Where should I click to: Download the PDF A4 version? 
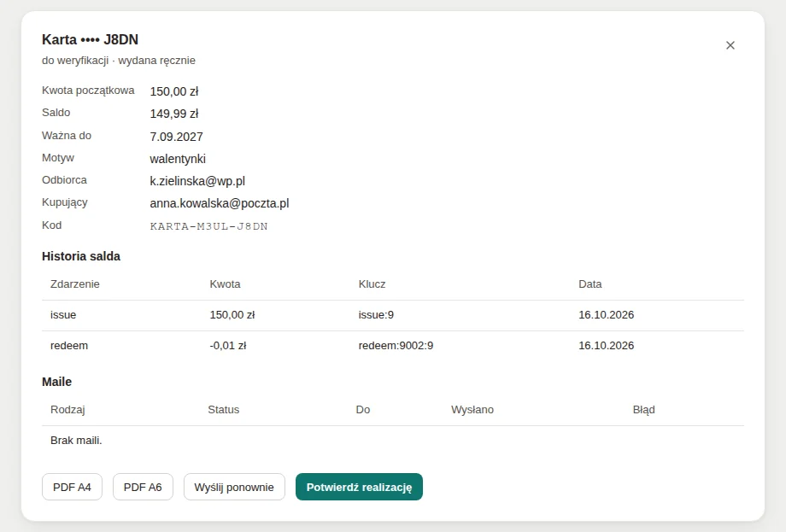pyautogui.click(x=72, y=487)
